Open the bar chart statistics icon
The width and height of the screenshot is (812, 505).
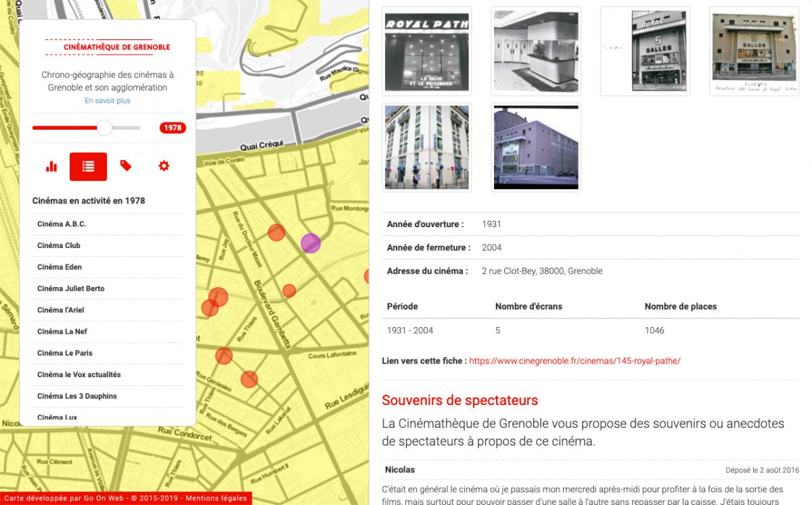(51, 166)
